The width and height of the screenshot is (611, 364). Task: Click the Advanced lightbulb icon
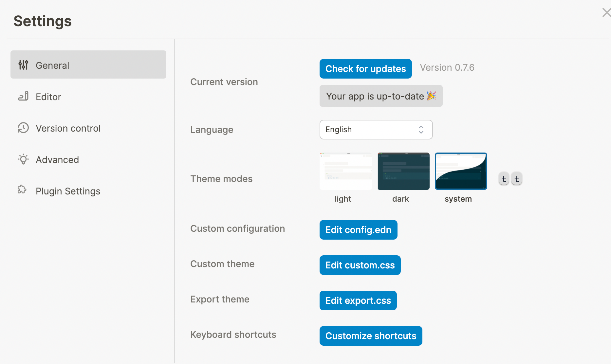(x=23, y=159)
